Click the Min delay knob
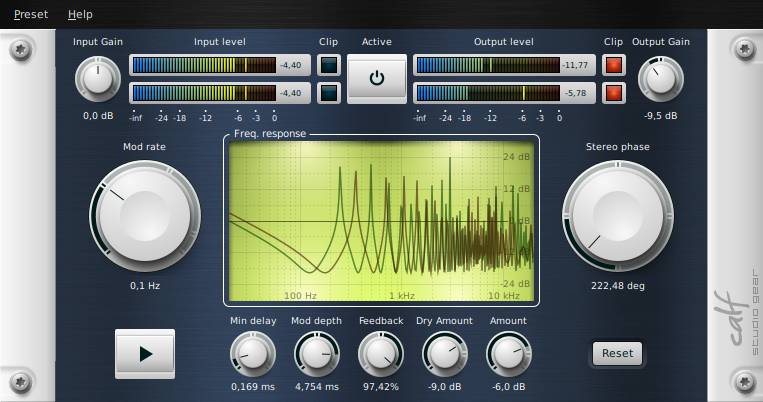Viewport: 763px width, 402px height. coord(253,354)
